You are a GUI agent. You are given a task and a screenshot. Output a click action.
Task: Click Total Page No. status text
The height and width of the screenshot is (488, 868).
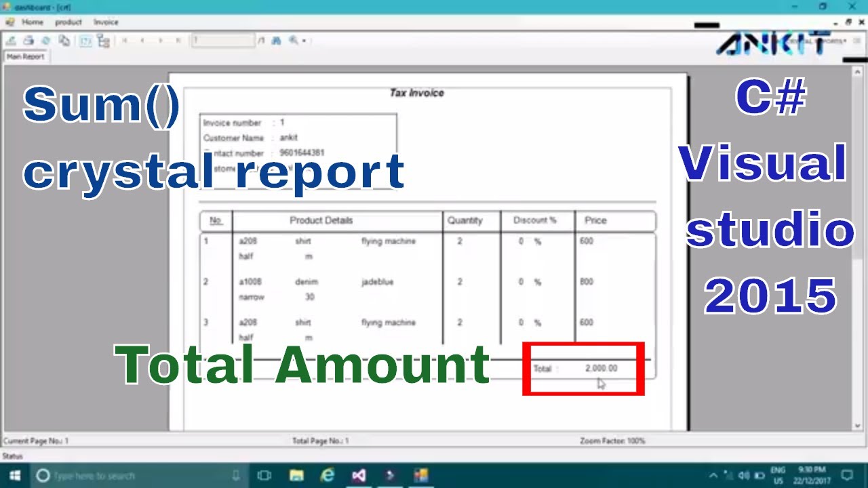(x=320, y=441)
